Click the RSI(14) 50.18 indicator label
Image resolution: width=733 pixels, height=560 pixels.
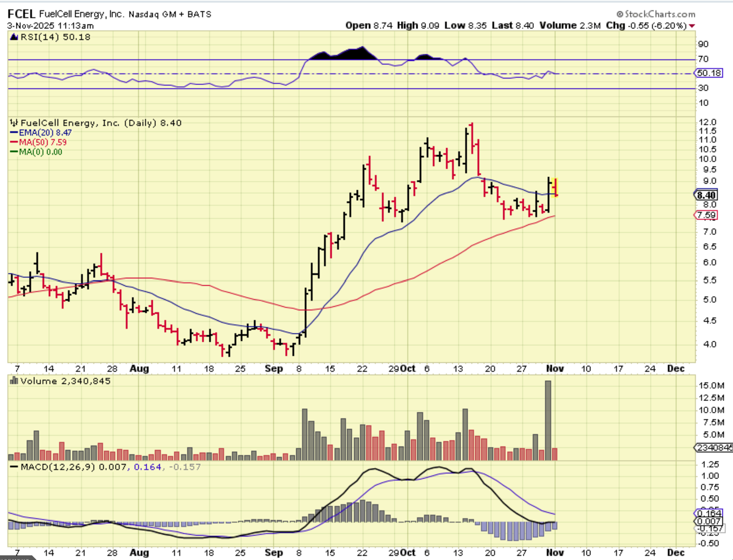(55, 37)
